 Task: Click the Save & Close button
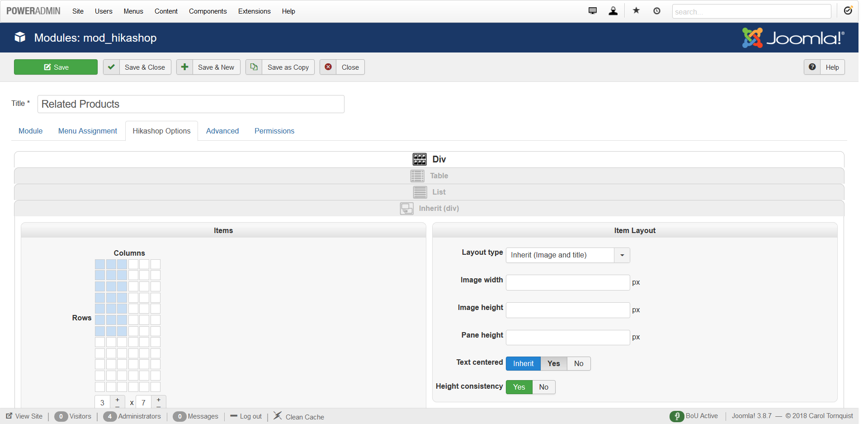137,67
